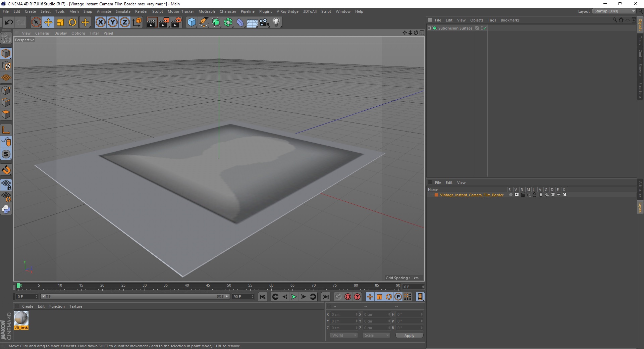Select Polygons mode icon
644x349 pixels.
6,114
